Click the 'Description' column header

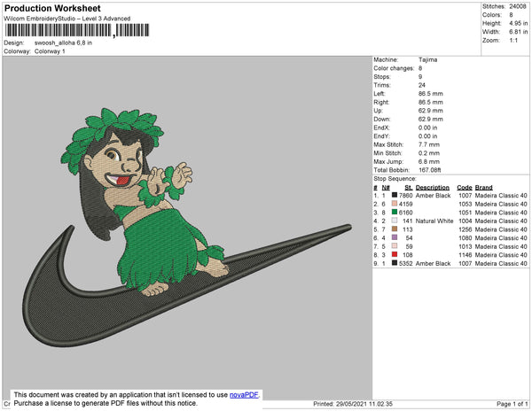coord(433,188)
